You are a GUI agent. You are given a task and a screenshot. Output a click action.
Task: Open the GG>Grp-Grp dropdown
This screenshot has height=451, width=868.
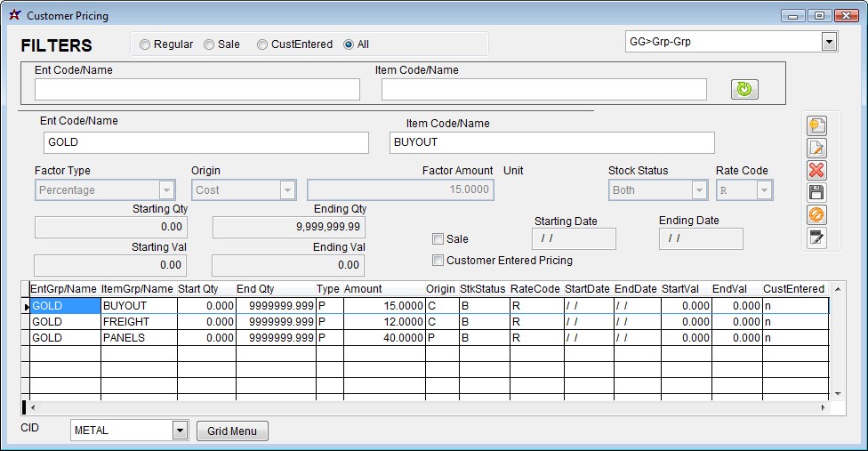(x=829, y=42)
